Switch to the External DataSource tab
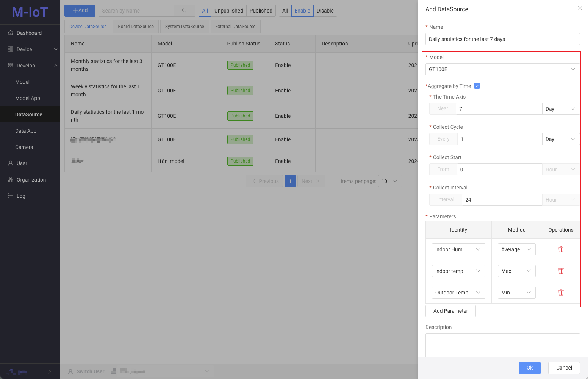 pyautogui.click(x=235, y=27)
